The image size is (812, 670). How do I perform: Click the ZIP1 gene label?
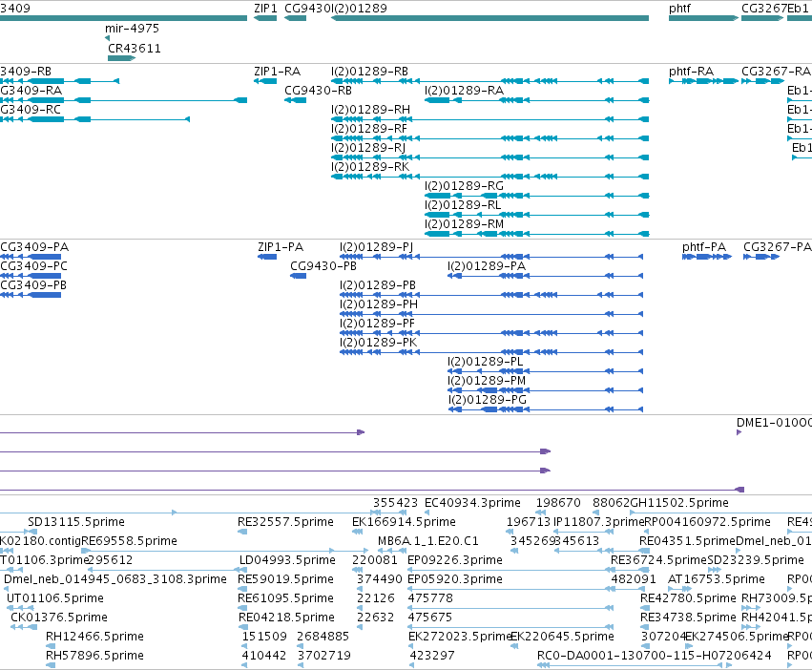(265, 9)
